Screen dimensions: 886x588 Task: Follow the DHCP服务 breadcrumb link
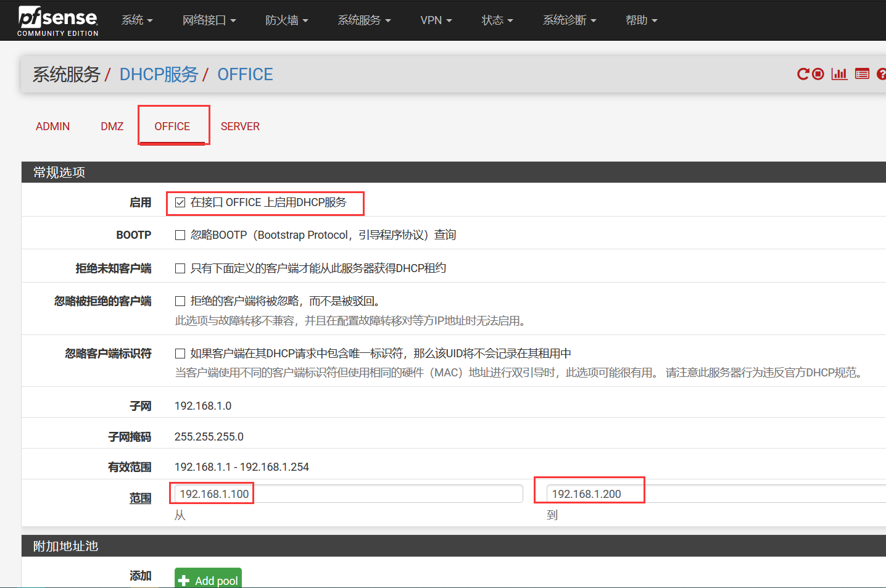(x=159, y=75)
